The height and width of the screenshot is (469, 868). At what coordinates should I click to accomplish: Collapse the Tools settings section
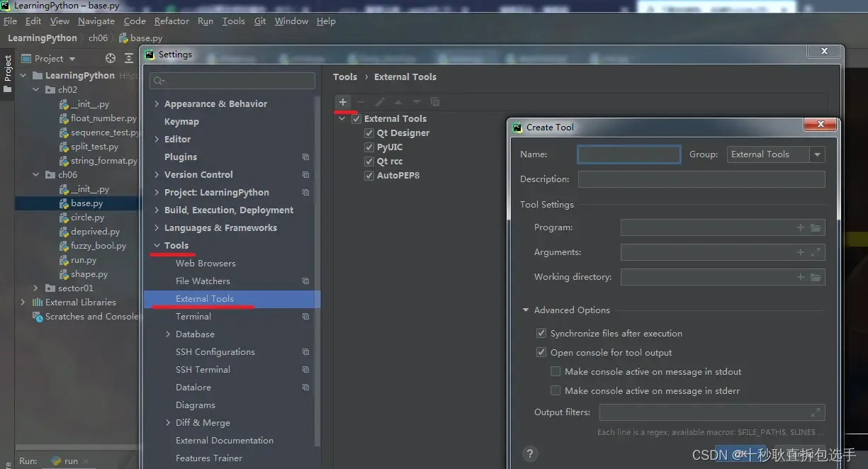(157, 246)
